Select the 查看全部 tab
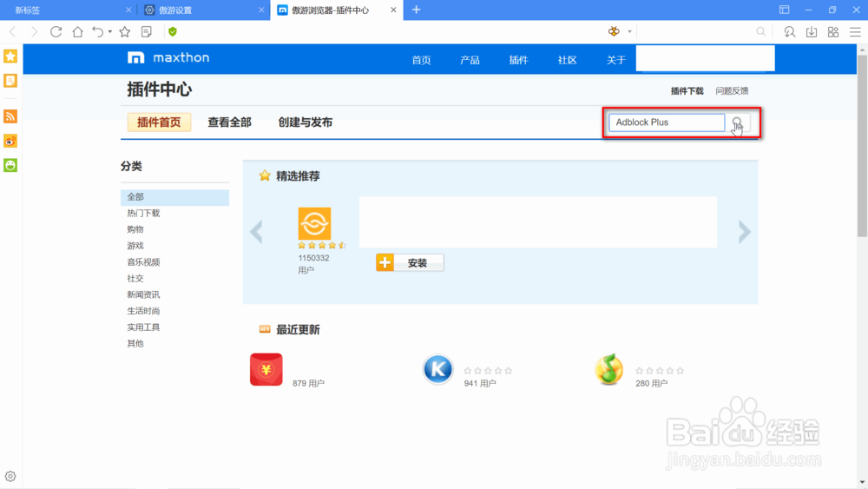 point(230,122)
